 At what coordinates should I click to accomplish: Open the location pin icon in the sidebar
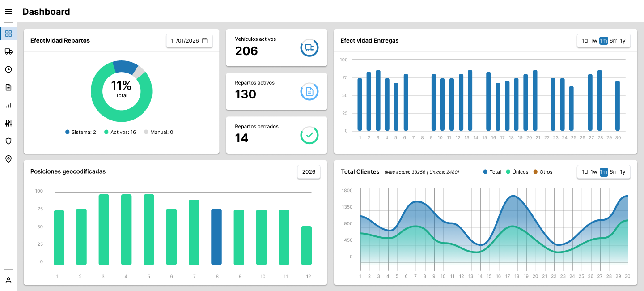pos(8,158)
